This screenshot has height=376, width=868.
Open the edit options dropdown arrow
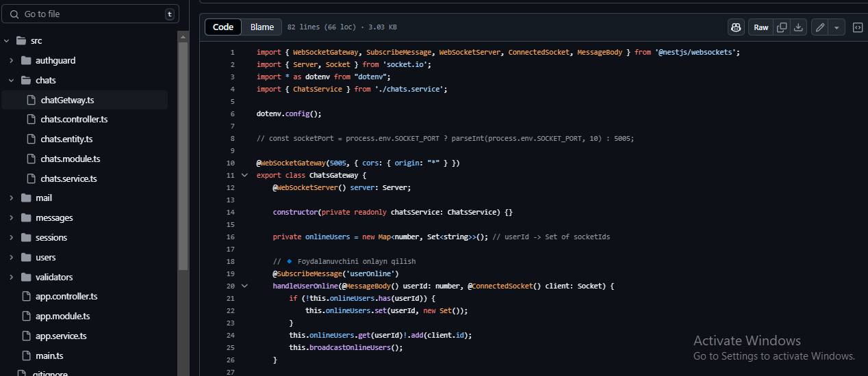pos(837,27)
